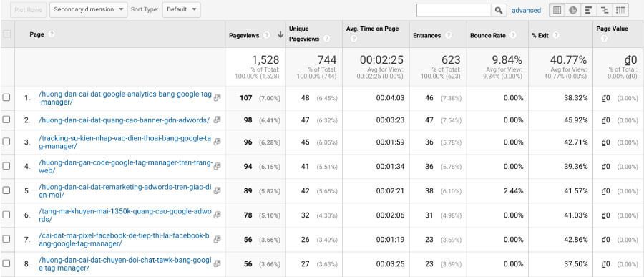Check row 3 tracking-su-kien checkbox
The height and width of the screenshot is (277, 644).
(x=6, y=142)
